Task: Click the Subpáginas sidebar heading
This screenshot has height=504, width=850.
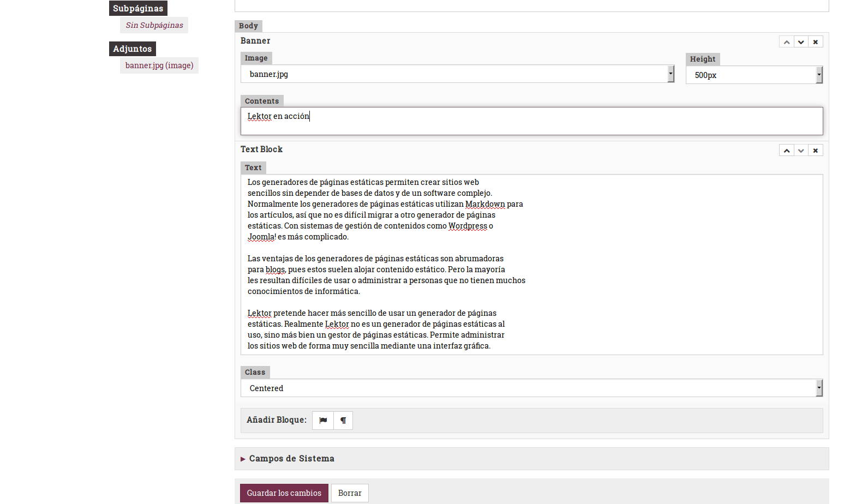Action: 138,9
